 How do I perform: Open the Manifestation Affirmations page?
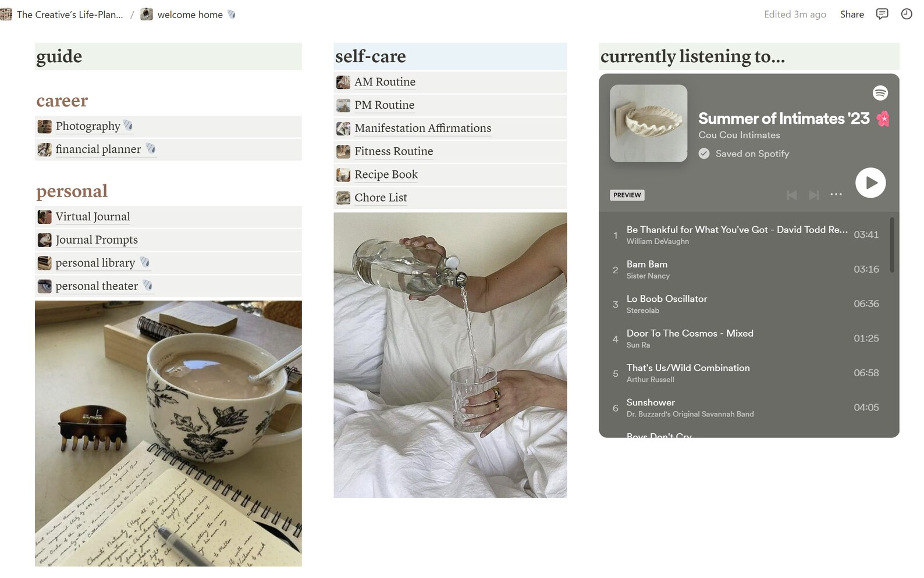(x=450, y=128)
